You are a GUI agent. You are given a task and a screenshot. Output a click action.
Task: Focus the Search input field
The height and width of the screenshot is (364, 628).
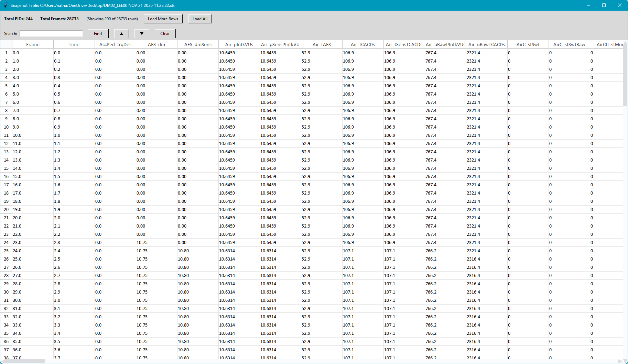tap(51, 34)
